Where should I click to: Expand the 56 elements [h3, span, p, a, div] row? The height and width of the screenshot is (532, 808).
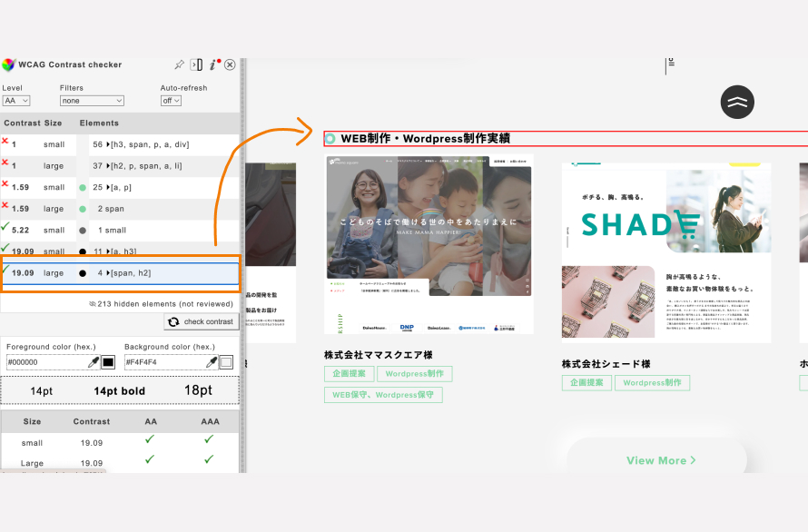[x=108, y=144]
